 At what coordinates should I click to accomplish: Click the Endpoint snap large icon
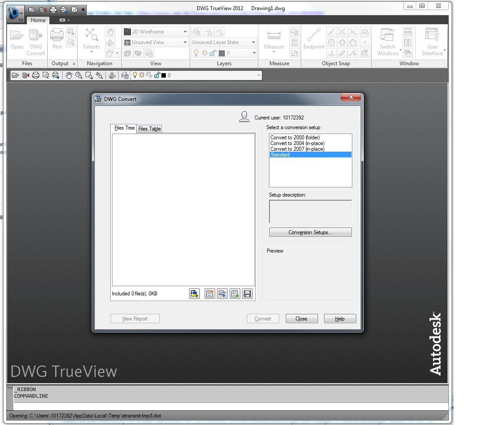(314, 35)
